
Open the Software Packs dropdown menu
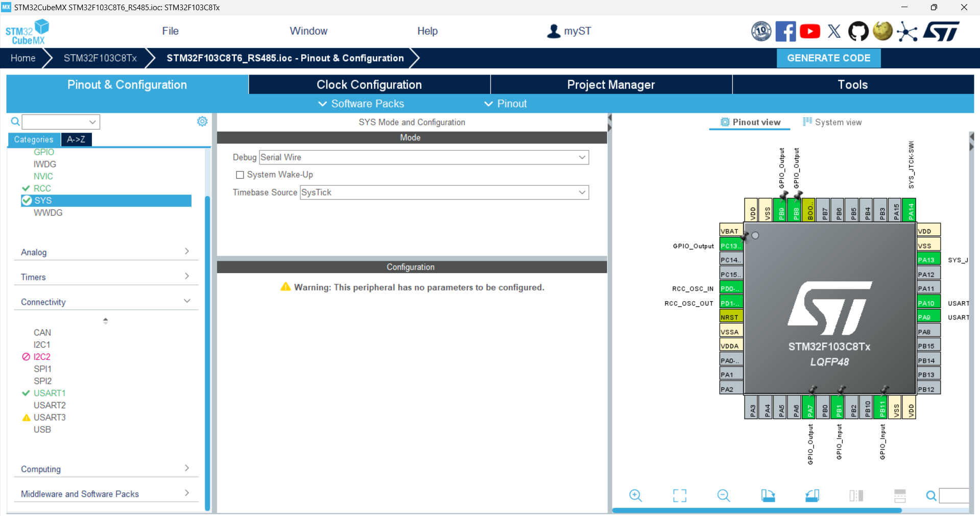pos(361,104)
